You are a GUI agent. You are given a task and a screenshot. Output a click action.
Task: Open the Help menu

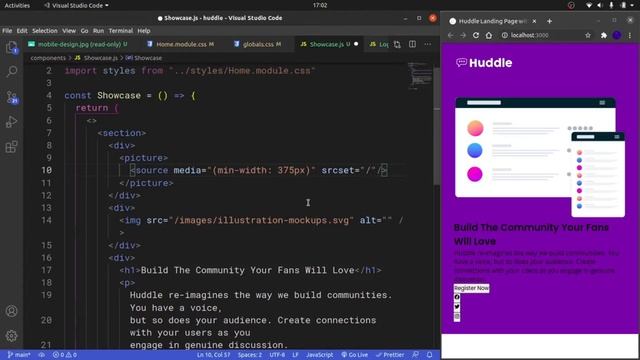[144, 31]
